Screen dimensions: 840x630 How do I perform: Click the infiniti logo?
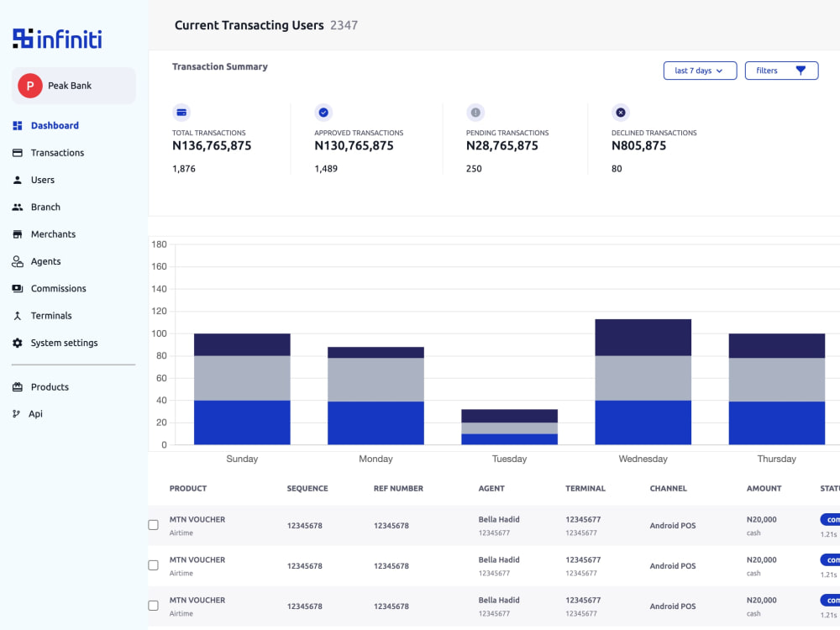57,39
